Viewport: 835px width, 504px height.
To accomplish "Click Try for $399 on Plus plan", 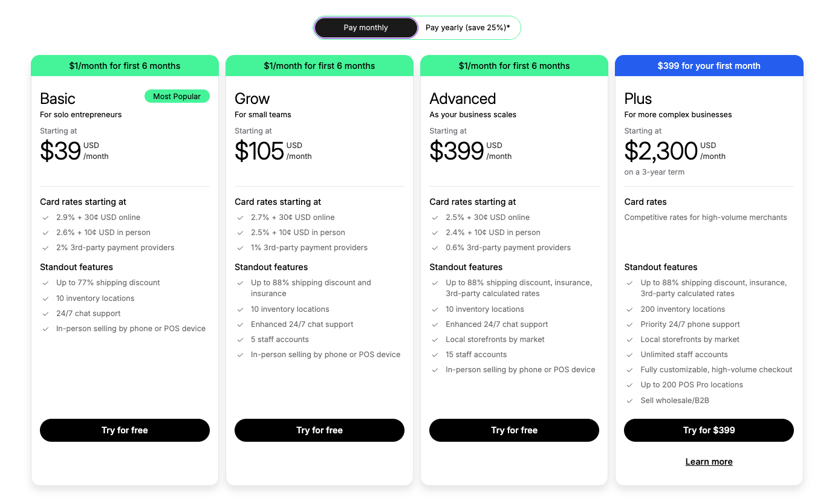I will 709,430.
